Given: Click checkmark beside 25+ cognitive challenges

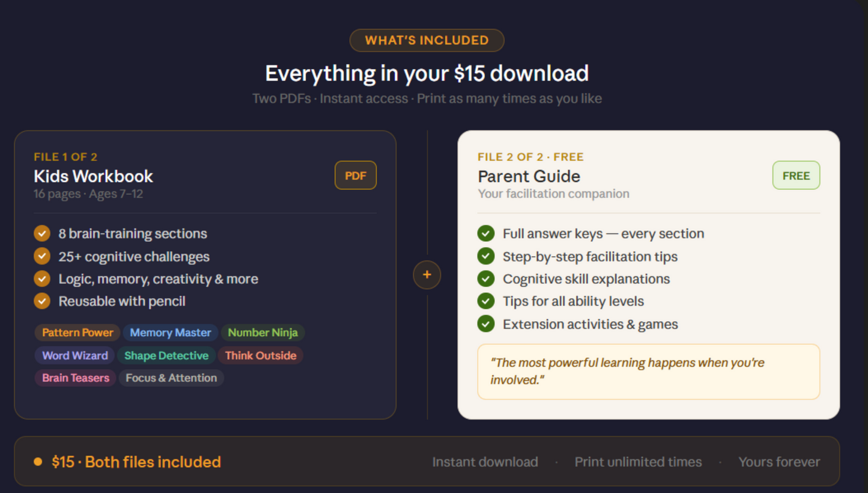Looking at the screenshot, I should point(42,256).
